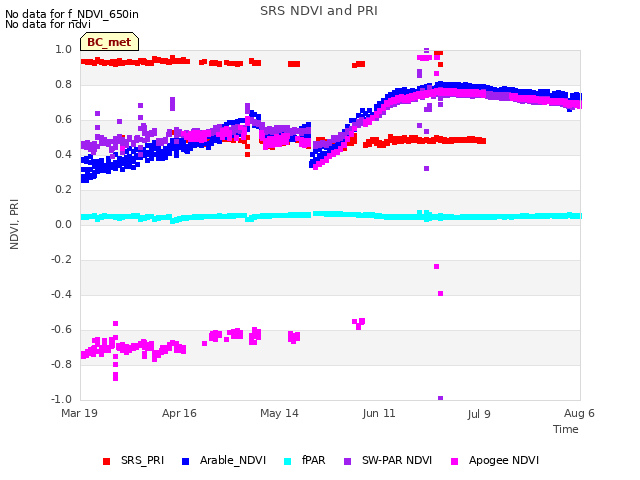Click the chart title SRS NDVI and PRI
Screen dimensions: 640x480
[x=319, y=11]
